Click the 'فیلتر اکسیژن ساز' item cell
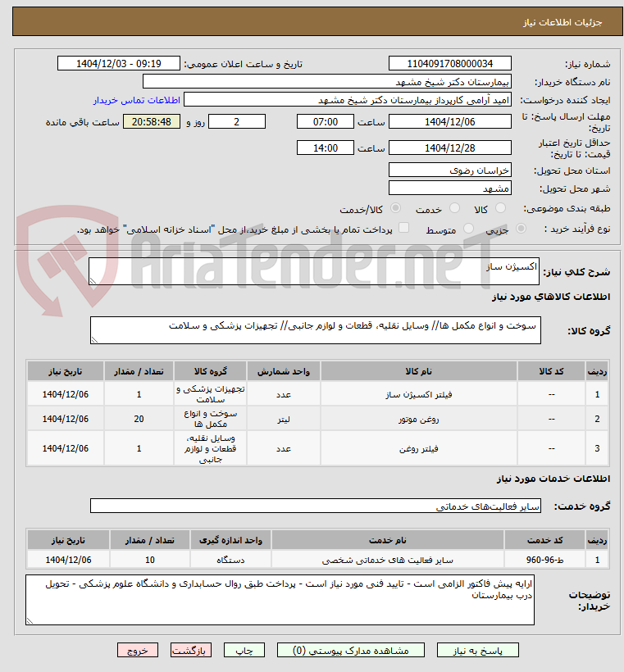Viewport: 624px width, 672px height. (x=418, y=394)
